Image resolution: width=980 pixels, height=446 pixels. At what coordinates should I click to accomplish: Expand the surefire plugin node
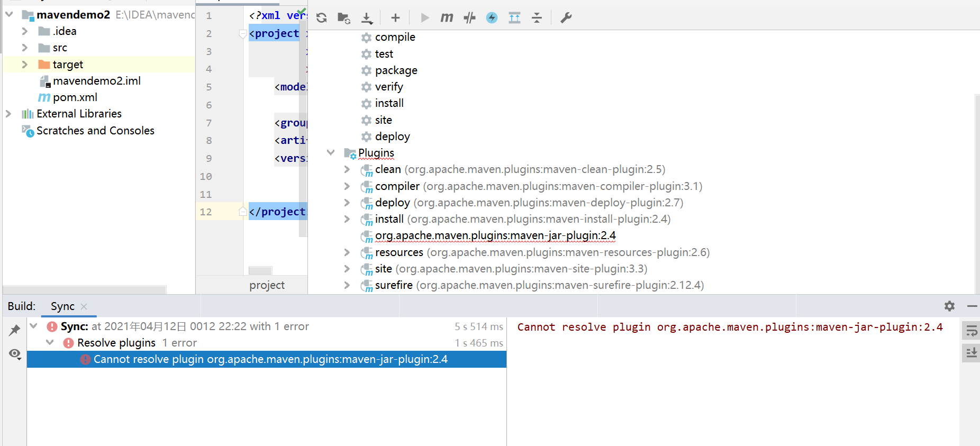point(347,285)
